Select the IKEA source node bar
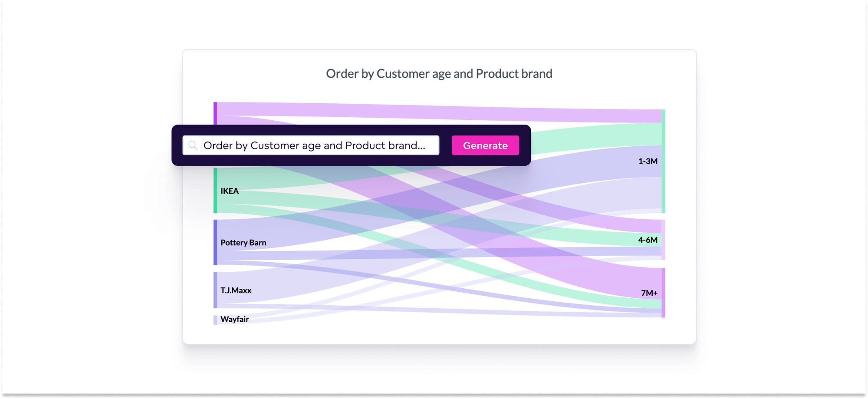The width and height of the screenshot is (868, 399). [215, 191]
